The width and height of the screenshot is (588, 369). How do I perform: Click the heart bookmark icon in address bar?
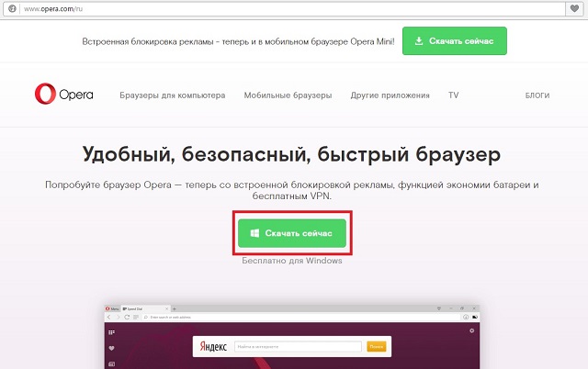tap(574, 8)
